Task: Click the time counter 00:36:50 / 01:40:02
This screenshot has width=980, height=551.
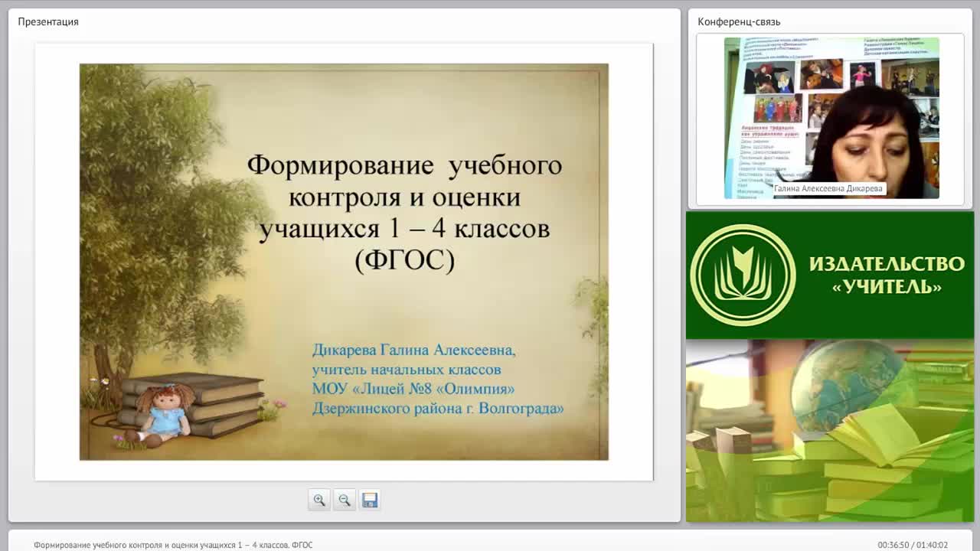Action: (913, 545)
